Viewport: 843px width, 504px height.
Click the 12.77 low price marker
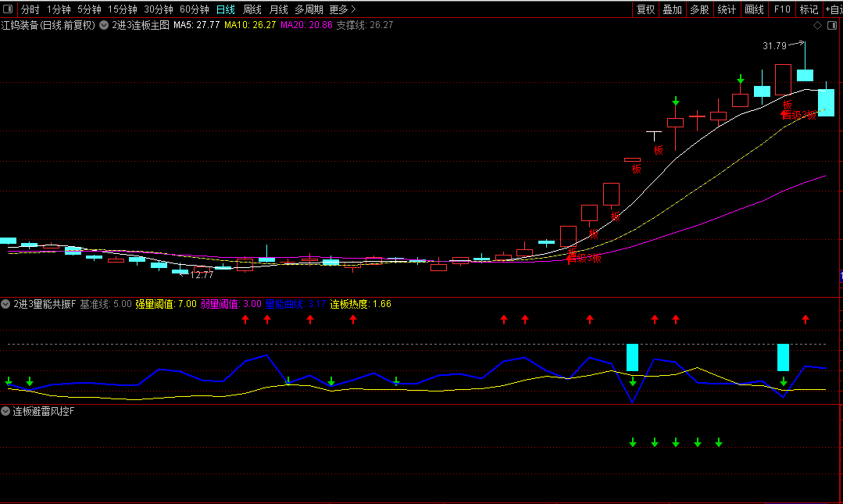tap(202, 275)
